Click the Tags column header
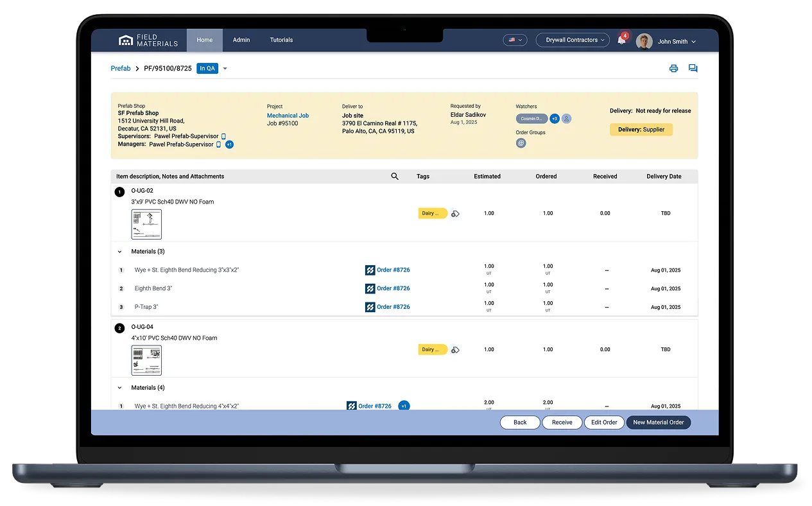812x506 pixels. pos(423,176)
